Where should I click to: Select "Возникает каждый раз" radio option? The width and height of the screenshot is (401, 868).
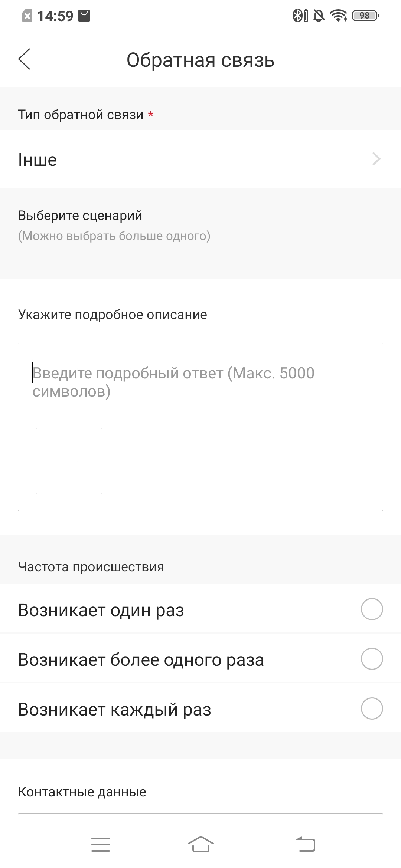[372, 708]
